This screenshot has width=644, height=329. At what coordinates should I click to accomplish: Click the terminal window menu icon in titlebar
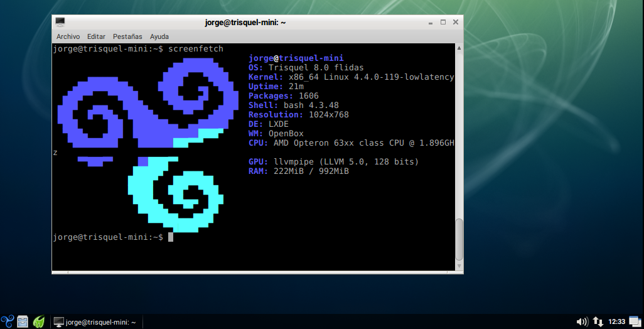coord(60,22)
